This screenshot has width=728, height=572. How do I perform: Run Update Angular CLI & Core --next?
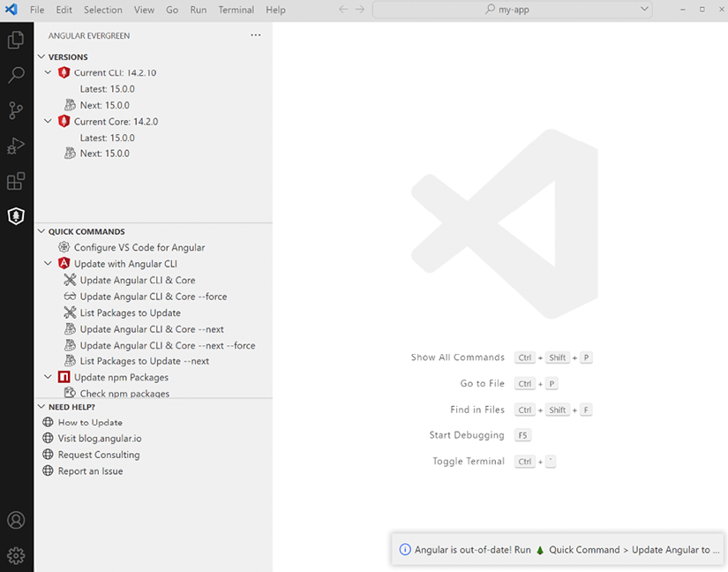click(x=154, y=329)
